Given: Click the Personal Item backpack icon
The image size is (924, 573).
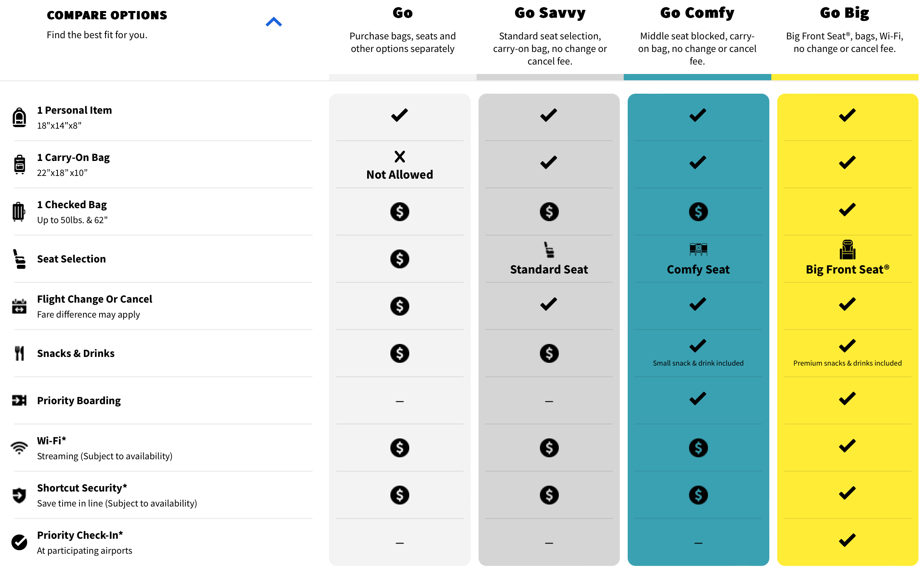Looking at the screenshot, I should coord(19,117).
